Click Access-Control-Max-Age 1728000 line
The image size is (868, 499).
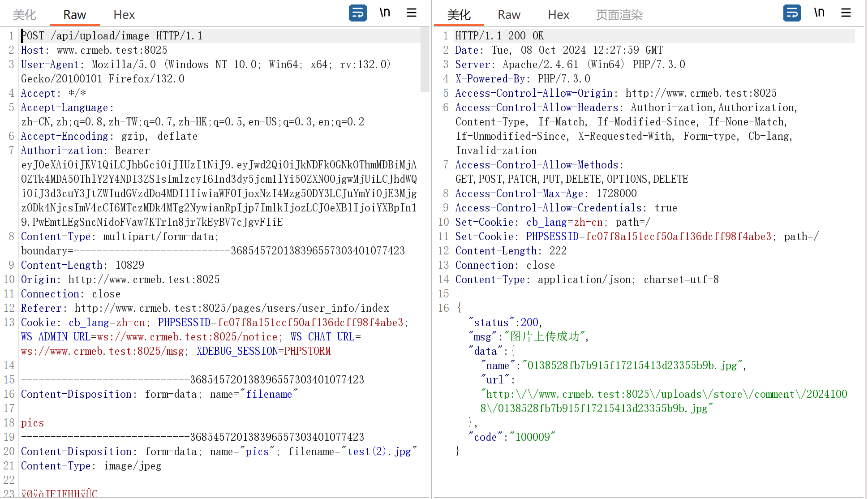tap(546, 194)
